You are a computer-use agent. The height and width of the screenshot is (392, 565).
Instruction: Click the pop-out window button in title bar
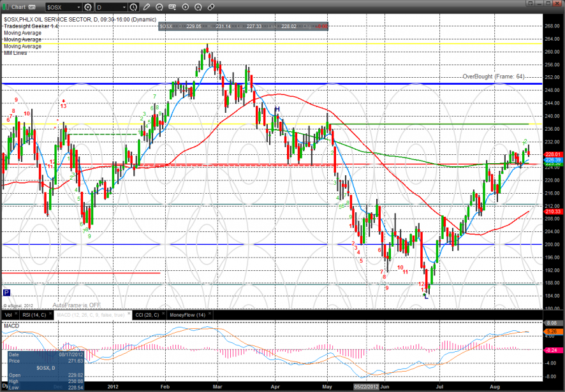tap(530, 3)
